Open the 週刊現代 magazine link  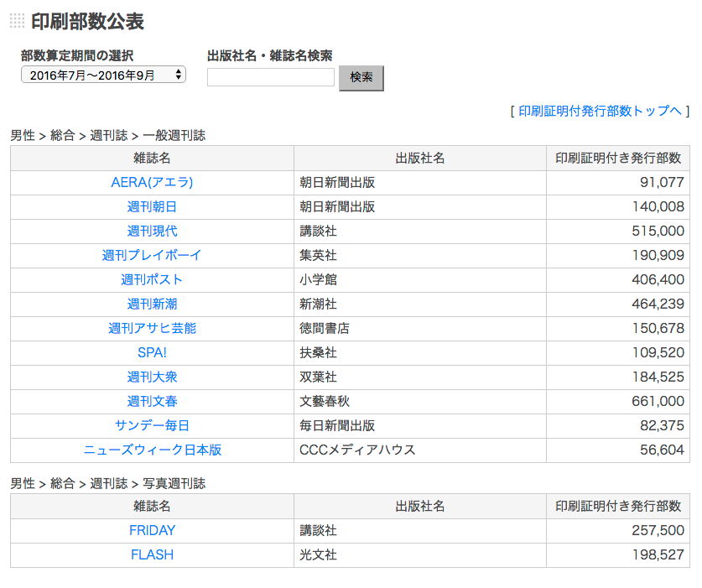coord(152,231)
